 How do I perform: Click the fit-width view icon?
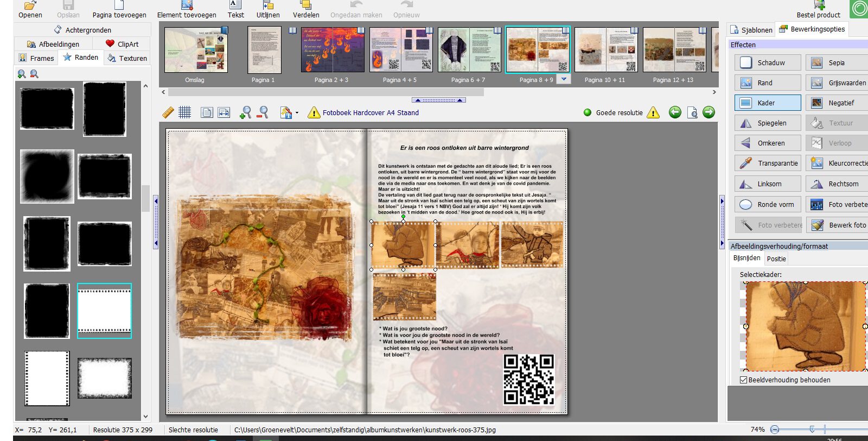coord(224,112)
